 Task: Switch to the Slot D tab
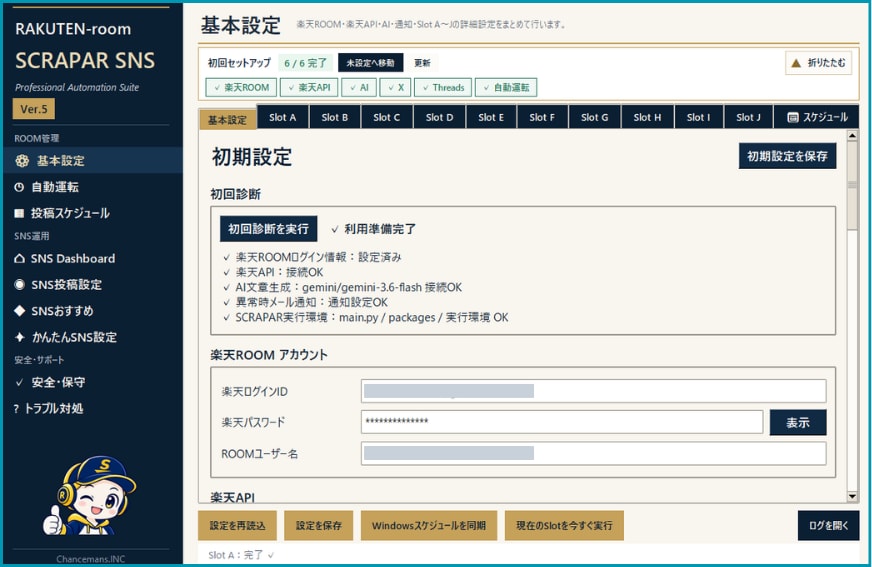pos(439,117)
